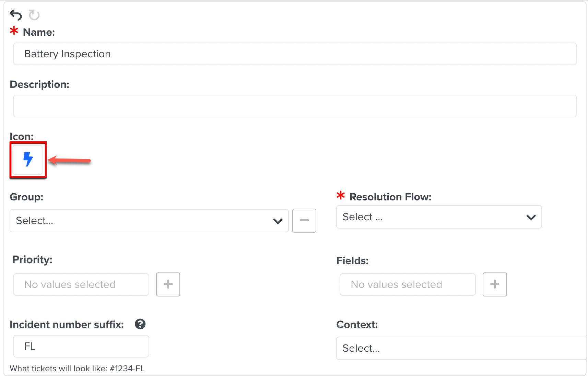The height and width of the screenshot is (385, 588).
Task: Open the Resolution Flow dropdown
Action: (x=438, y=217)
